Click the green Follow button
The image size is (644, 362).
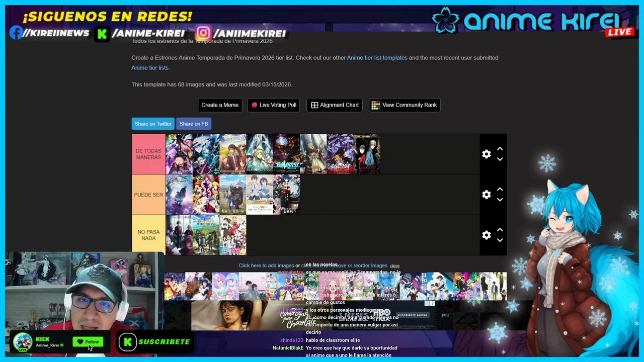pos(88,342)
